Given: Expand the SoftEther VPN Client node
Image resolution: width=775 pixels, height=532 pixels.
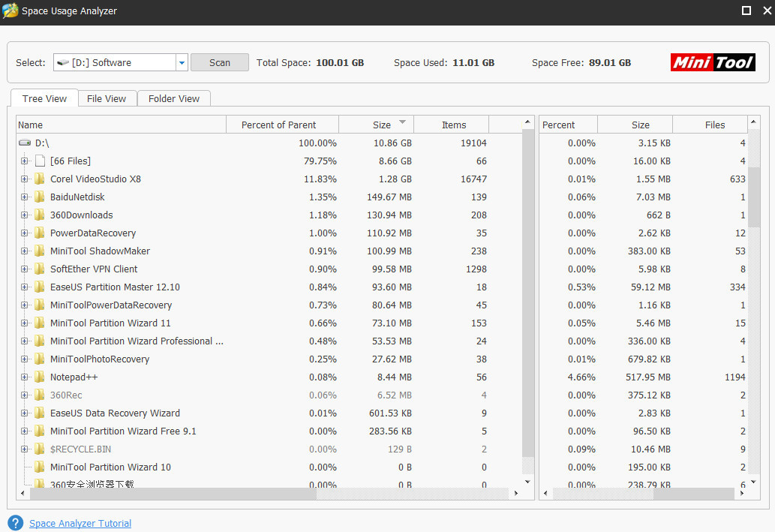Looking at the screenshot, I should tap(24, 269).
